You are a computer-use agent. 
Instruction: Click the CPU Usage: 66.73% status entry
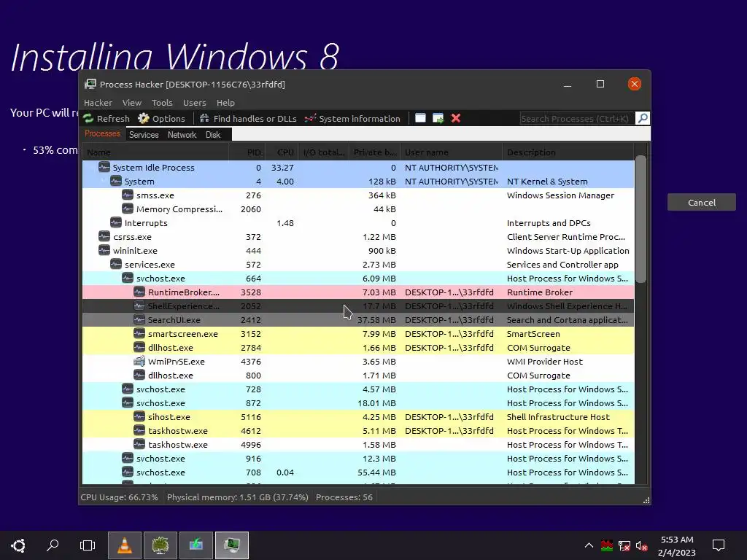click(x=119, y=497)
